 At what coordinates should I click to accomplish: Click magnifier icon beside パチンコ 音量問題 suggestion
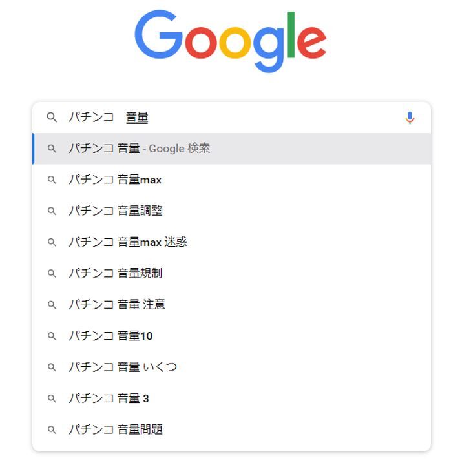[x=52, y=429]
